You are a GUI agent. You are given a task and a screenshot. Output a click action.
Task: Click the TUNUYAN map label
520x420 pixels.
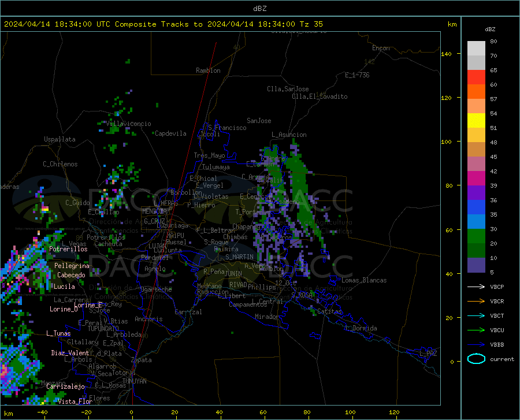click(134, 381)
